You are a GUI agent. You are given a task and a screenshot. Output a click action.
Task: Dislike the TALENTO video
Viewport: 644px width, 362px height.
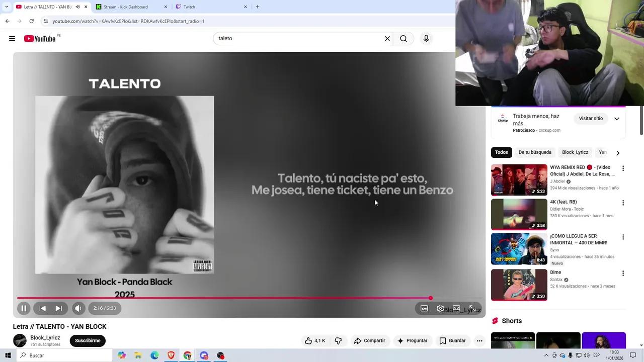pyautogui.click(x=338, y=341)
